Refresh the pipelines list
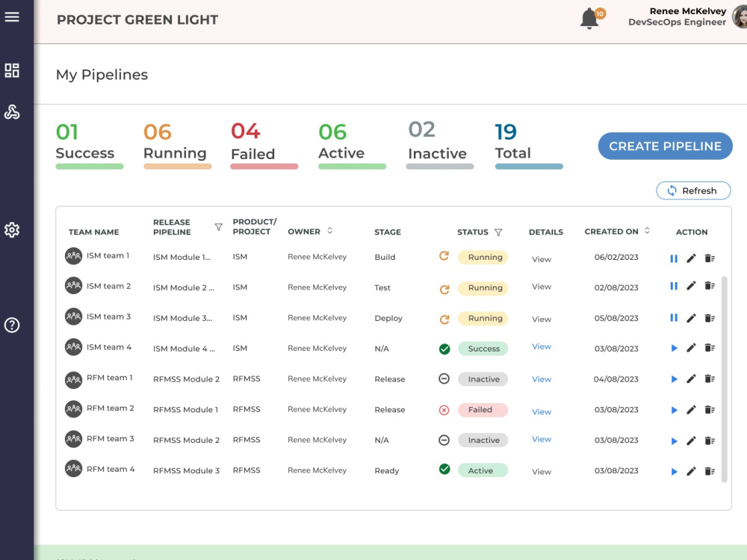Viewport: 747px width, 560px height. [693, 190]
